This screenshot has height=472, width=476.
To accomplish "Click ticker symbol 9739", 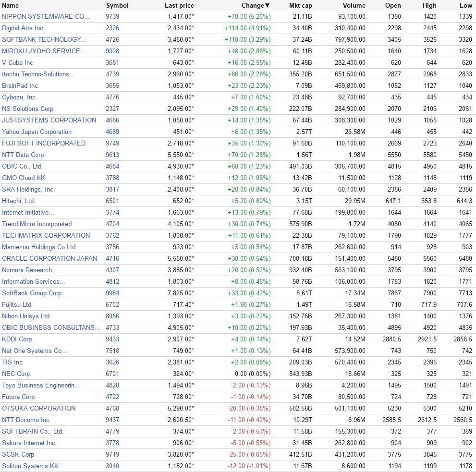I will 112,16.
